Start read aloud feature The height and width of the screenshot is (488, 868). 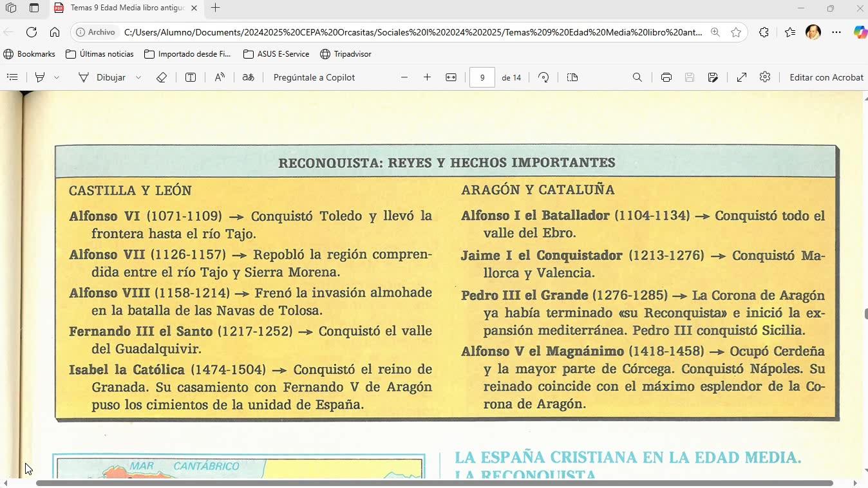coord(220,77)
